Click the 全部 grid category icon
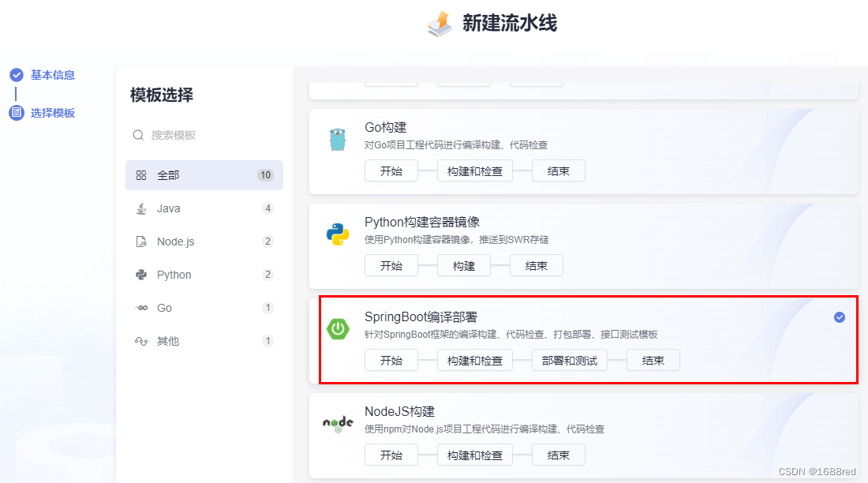 pyautogui.click(x=141, y=175)
